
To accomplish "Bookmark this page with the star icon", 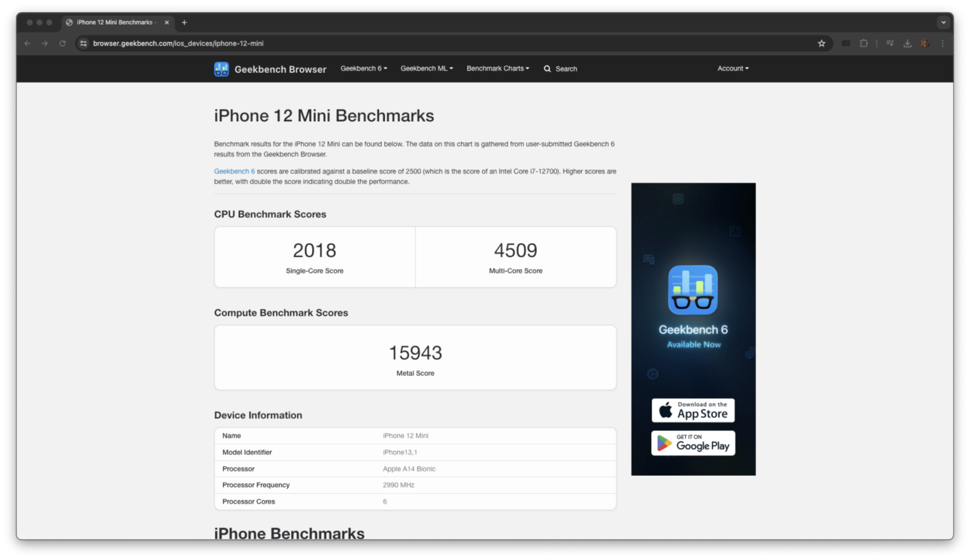I will point(821,44).
